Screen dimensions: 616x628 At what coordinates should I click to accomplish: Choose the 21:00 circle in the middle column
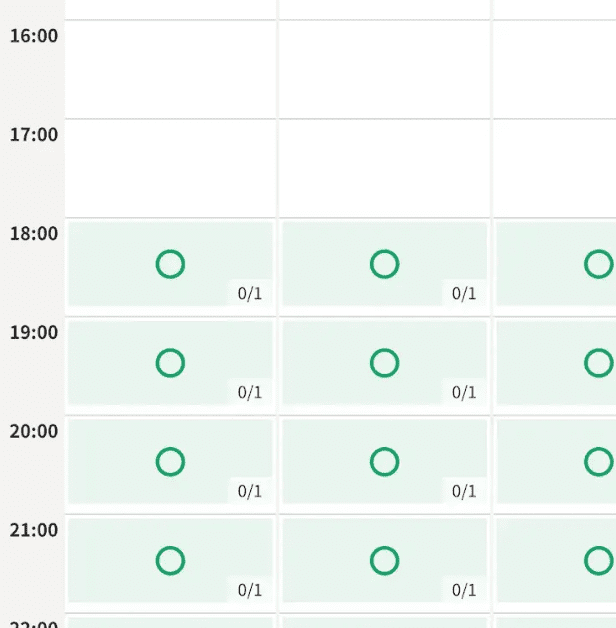(x=384, y=561)
